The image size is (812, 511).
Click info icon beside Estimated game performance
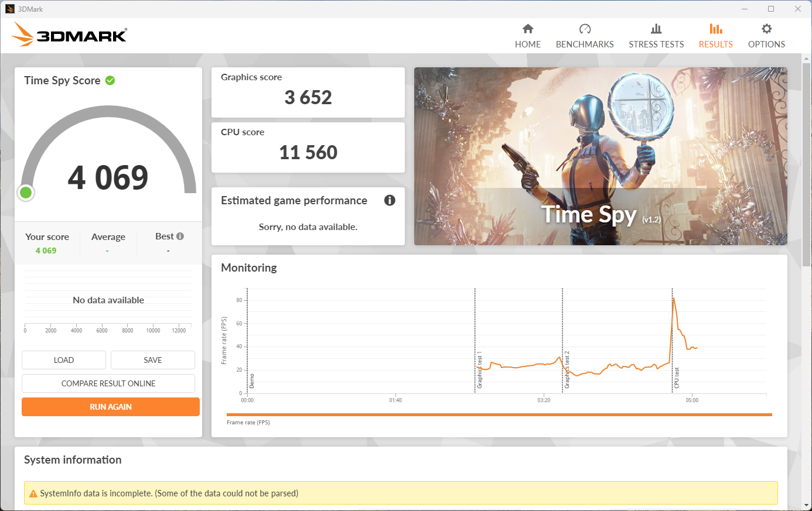point(390,200)
